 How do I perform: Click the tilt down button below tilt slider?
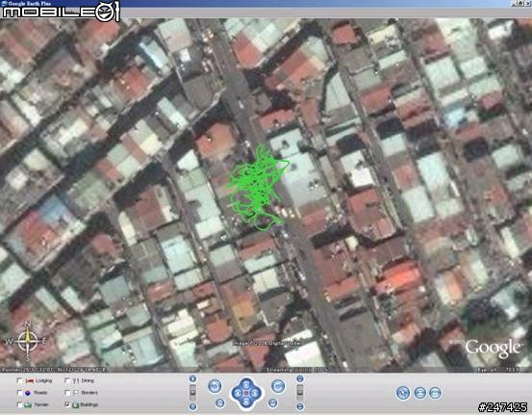(x=300, y=406)
